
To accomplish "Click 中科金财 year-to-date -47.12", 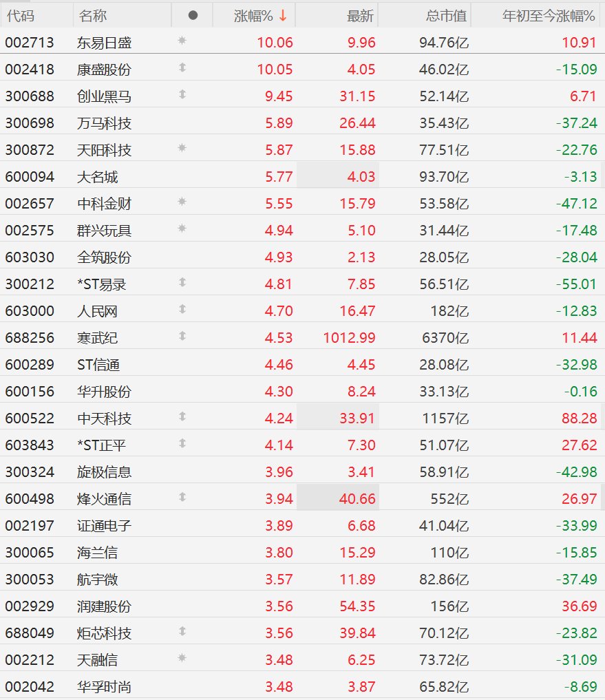I will click(x=576, y=204).
